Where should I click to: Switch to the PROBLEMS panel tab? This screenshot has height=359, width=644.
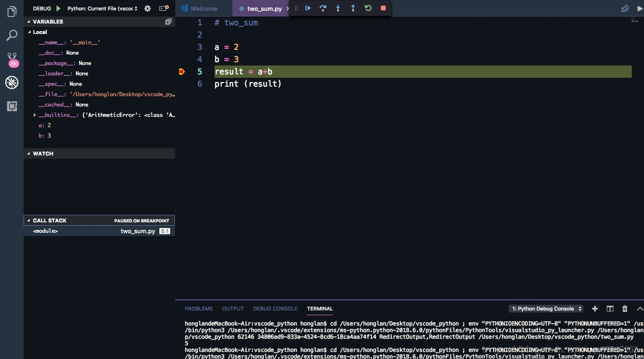[x=198, y=309]
